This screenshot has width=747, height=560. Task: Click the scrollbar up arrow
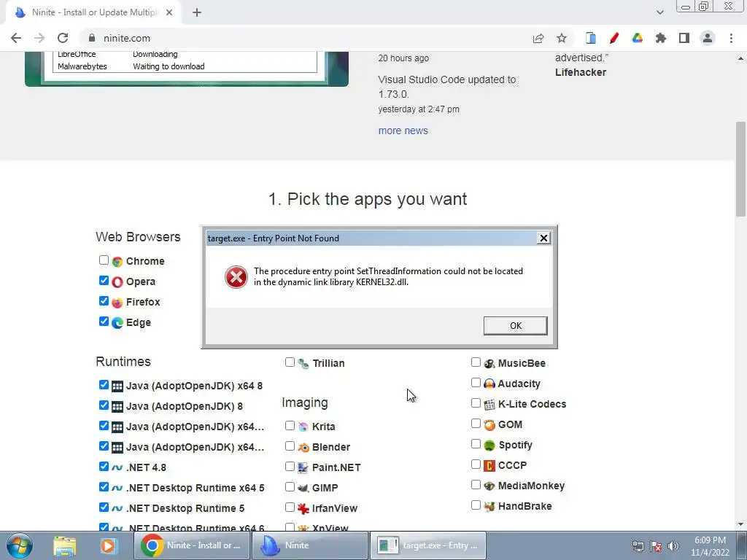(x=740, y=58)
